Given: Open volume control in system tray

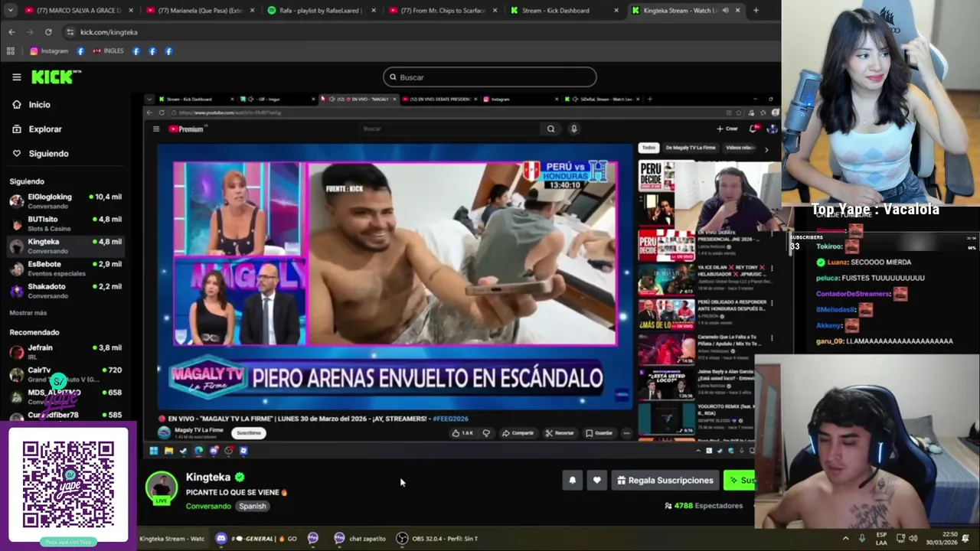Looking at the screenshot, I should (913, 539).
